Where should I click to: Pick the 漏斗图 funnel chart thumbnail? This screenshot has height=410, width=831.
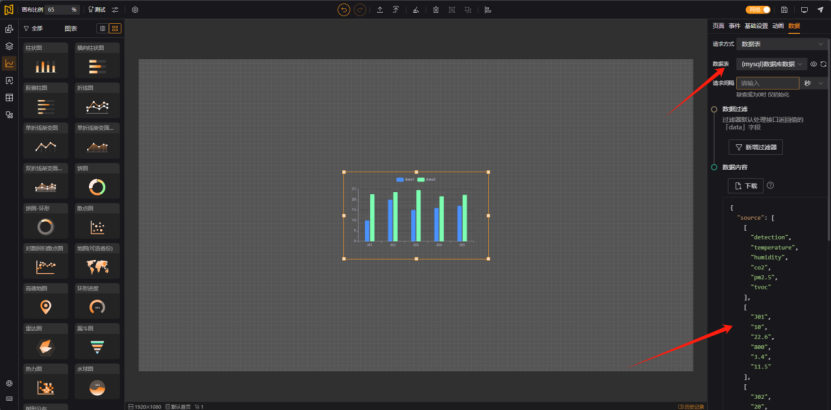click(x=97, y=341)
